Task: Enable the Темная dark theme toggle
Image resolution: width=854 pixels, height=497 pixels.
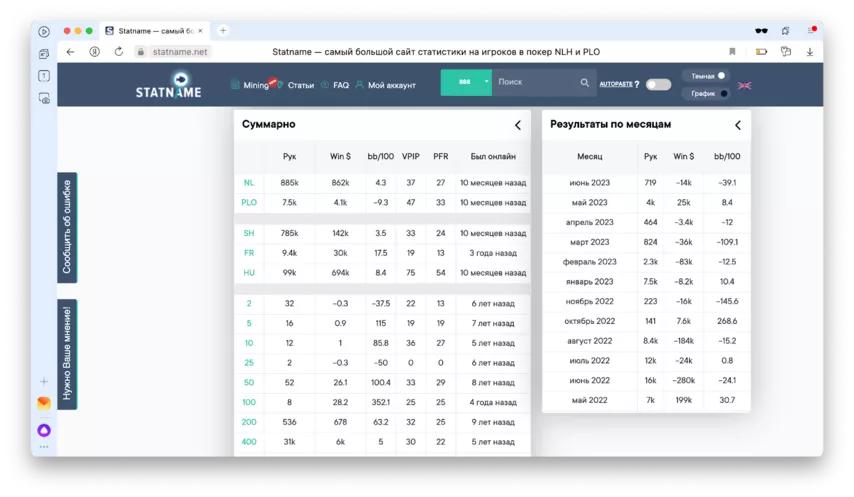Action: pyautogui.click(x=721, y=76)
